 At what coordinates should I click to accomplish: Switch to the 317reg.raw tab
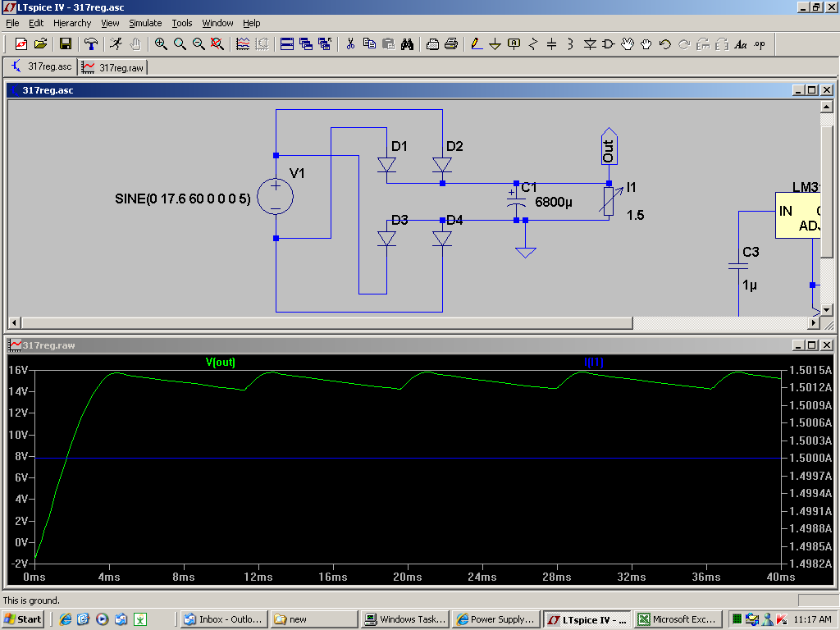click(x=113, y=67)
